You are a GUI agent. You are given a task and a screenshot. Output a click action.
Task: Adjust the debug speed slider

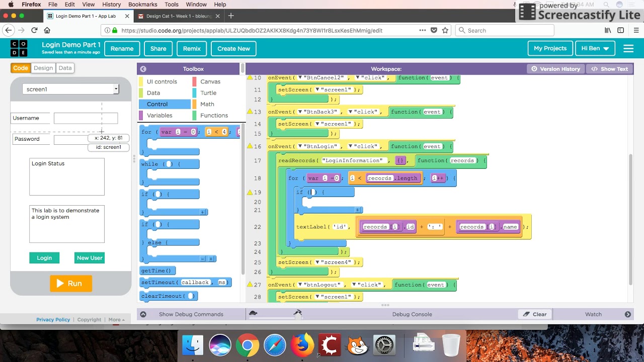point(298,314)
